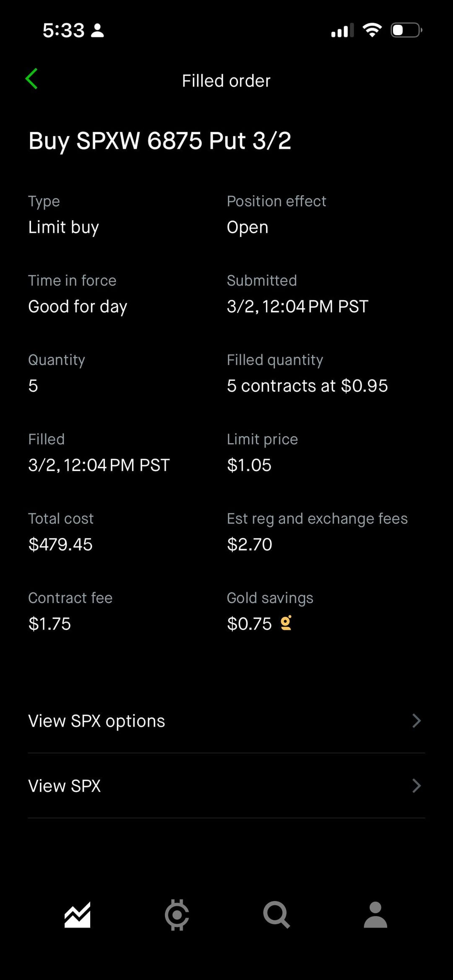This screenshot has height=980, width=453.
Task: Tap the Filled order header title
Action: pyautogui.click(x=226, y=81)
